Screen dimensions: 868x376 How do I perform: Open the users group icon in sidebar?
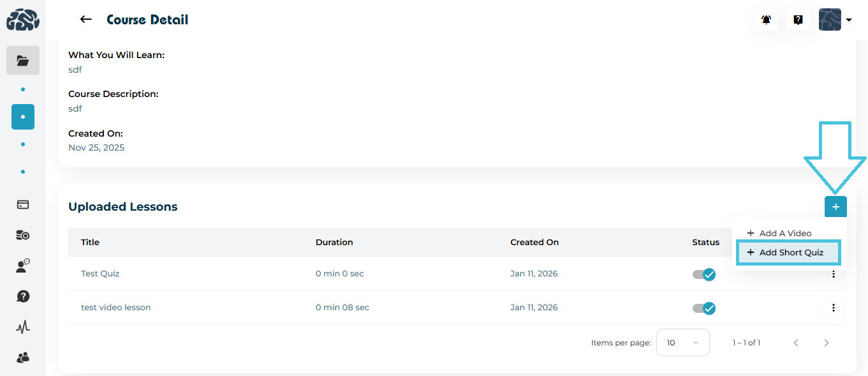tap(23, 357)
